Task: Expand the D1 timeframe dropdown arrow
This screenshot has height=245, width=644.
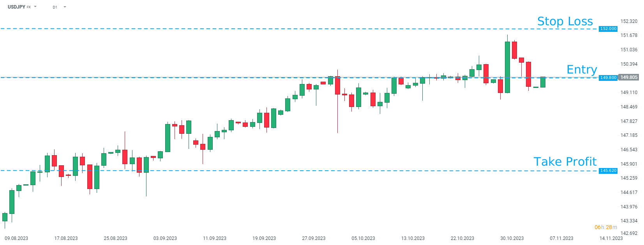Action: (65, 7)
